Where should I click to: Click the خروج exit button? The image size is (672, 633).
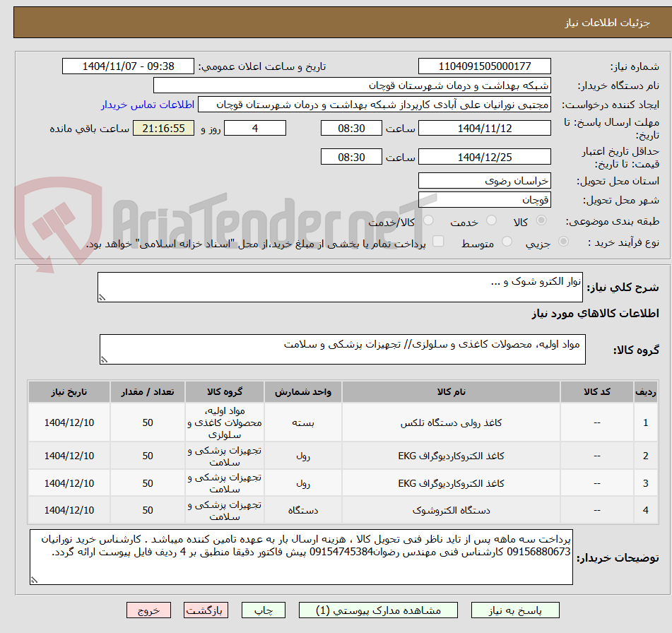tap(148, 610)
